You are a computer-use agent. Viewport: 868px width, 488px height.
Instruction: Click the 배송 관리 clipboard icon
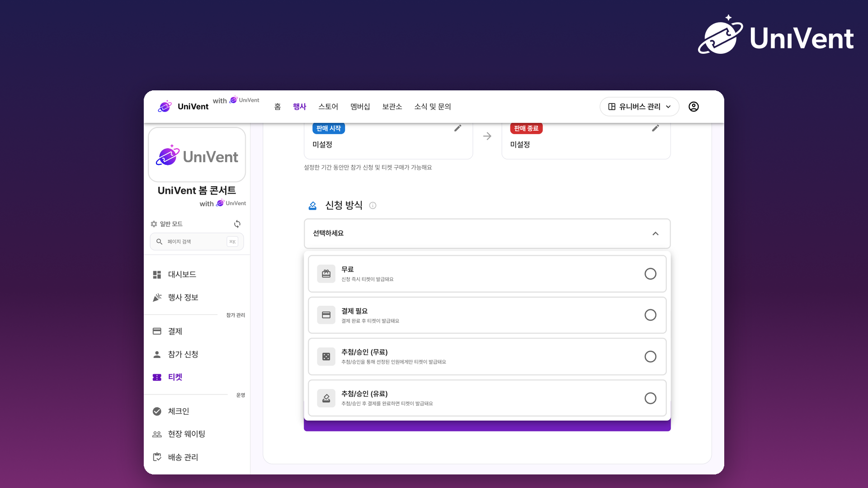coord(157,457)
